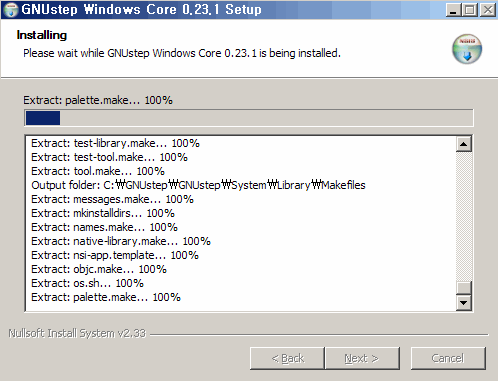The width and height of the screenshot is (498, 381).
Task: Select the last log line 'Extract: palette.make'
Action: (x=106, y=297)
